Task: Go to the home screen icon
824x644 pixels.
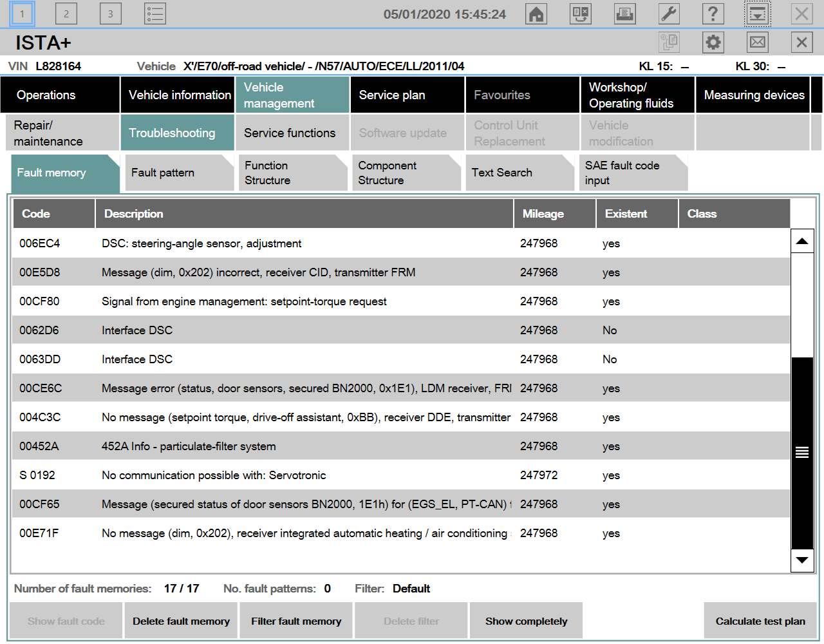Action: 536,14
